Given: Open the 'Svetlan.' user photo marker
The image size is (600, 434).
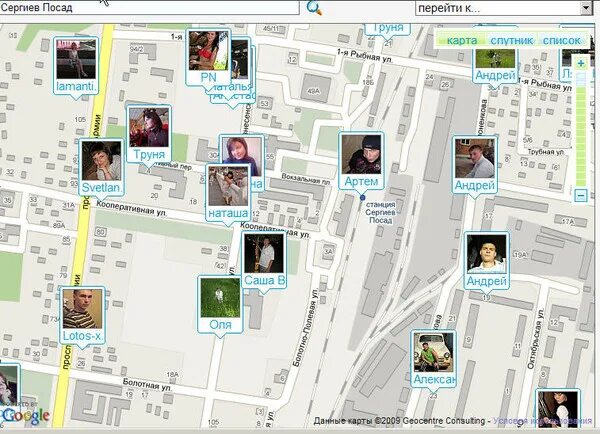Looking at the screenshot, I should pos(102,168).
